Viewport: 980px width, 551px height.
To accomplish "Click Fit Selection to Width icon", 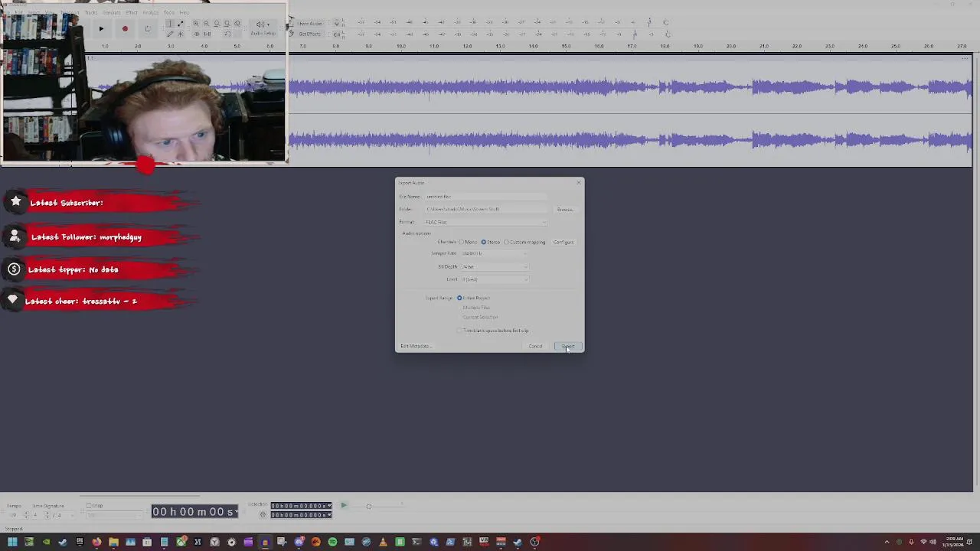I will click(x=217, y=24).
